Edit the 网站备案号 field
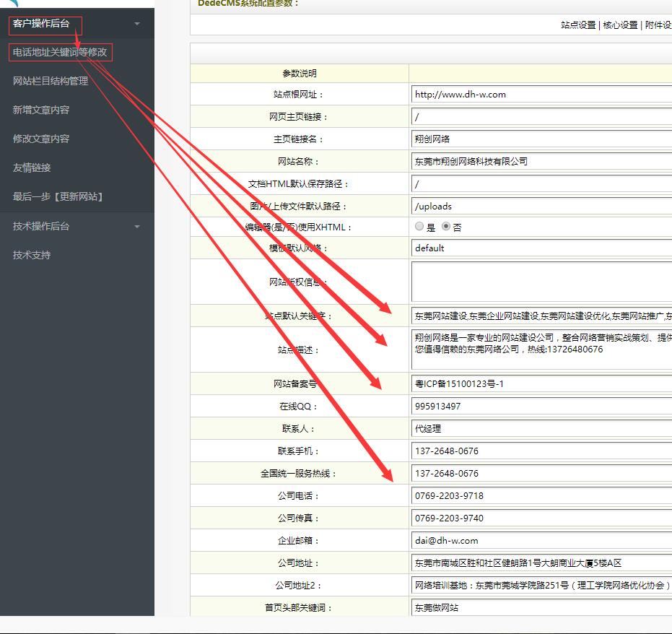672x634 pixels. click(541, 383)
